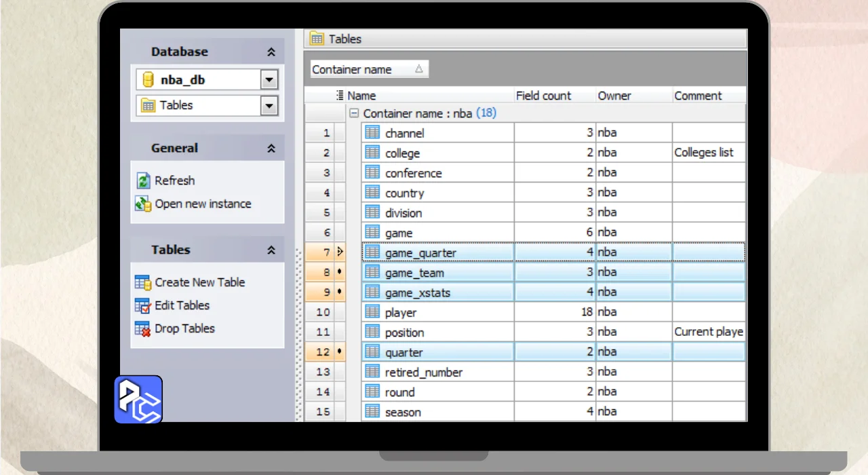868x475 pixels.
Task: Select the retired_number table row
Action: tap(424, 372)
